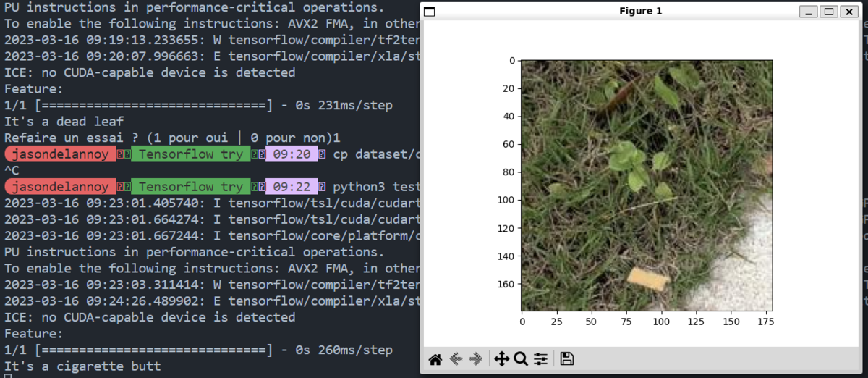Minimize the Figure 1 window
The image size is (868, 378).
click(x=809, y=12)
